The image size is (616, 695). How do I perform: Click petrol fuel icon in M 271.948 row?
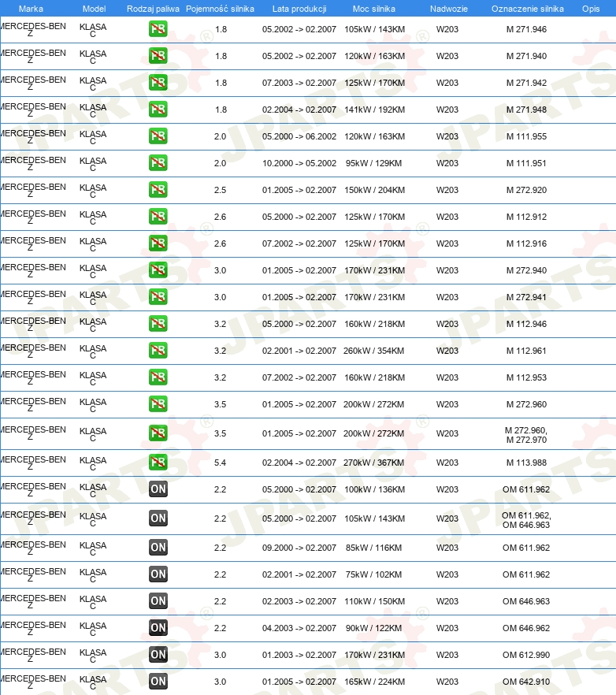pos(158,109)
